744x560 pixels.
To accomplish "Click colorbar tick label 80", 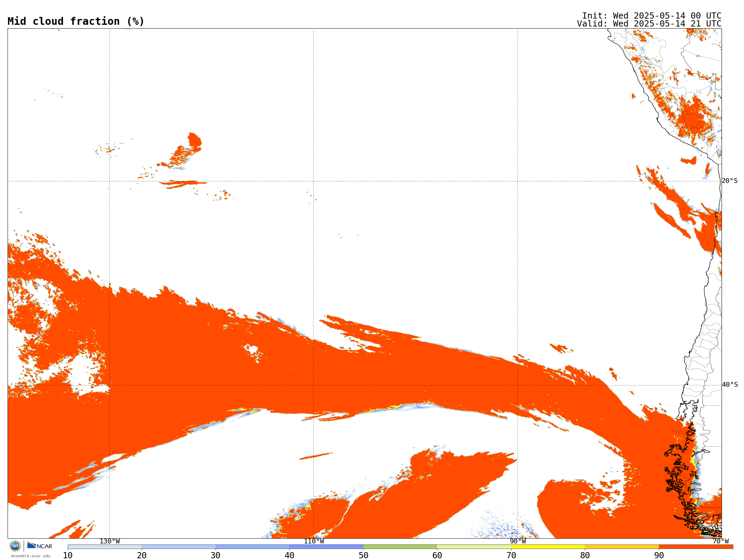I will 585,556.
